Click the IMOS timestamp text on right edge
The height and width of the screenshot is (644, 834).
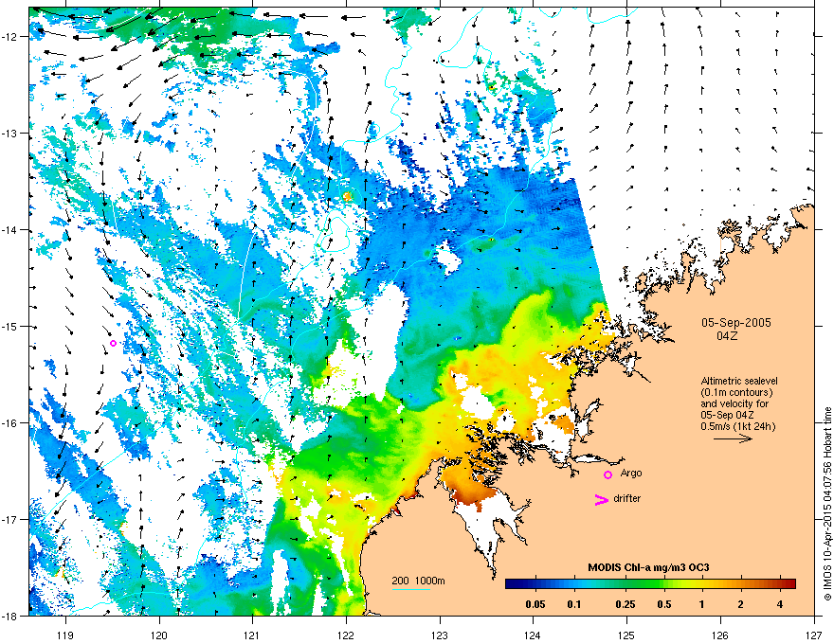click(x=827, y=504)
